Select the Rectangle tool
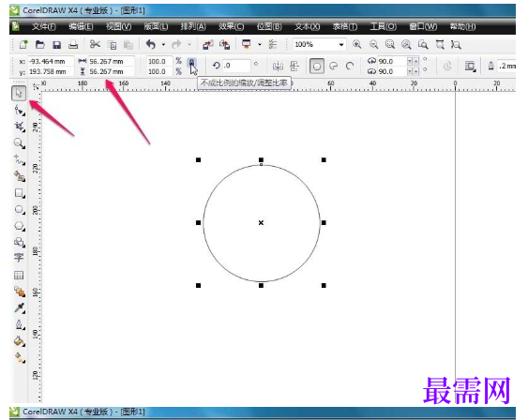Image resolution: width=528 pixels, height=420 pixels. click(x=19, y=193)
